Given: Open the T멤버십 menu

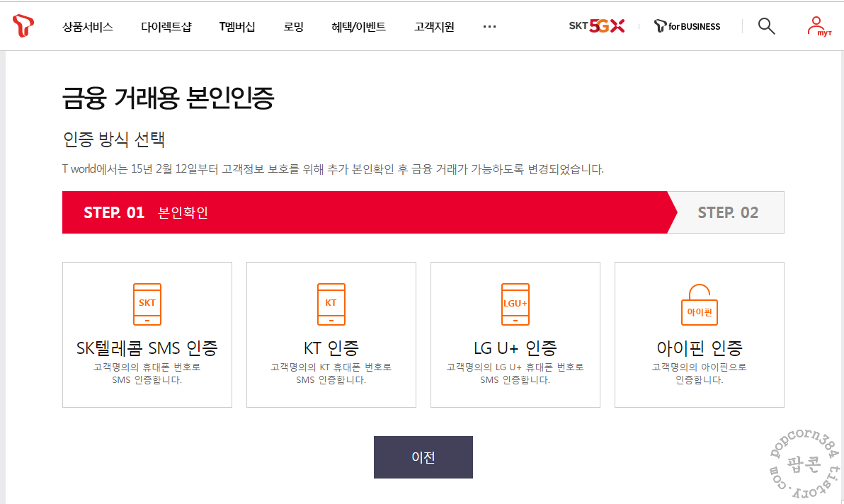Looking at the screenshot, I should (236, 26).
